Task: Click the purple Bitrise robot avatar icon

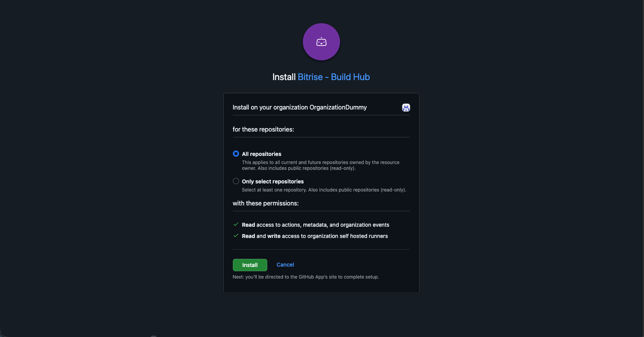Action: (321, 42)
